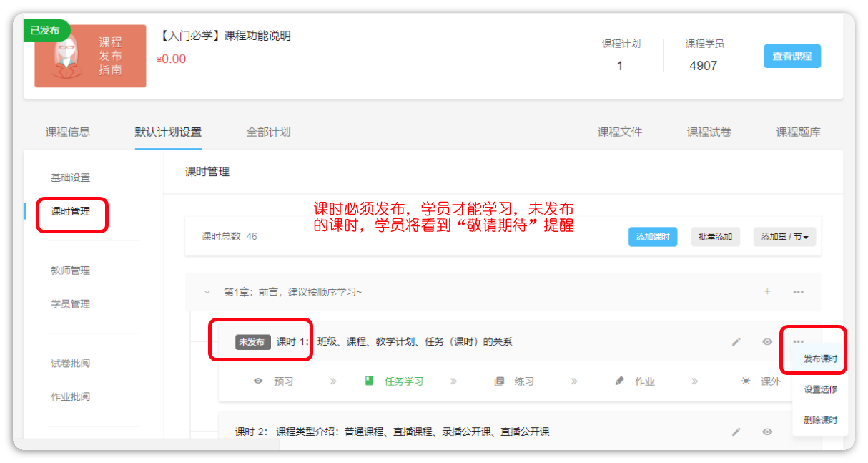Choose 设置选修 from the lesson menu

[819, 390]
